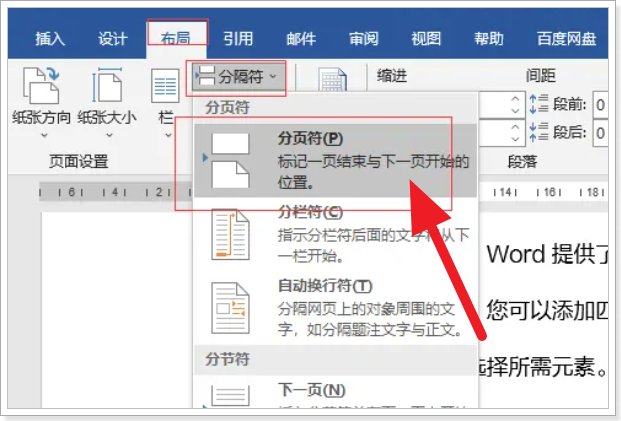621x421 pixels.
Task: Click the 段前 spacing before icon
Action: (539, 105)
